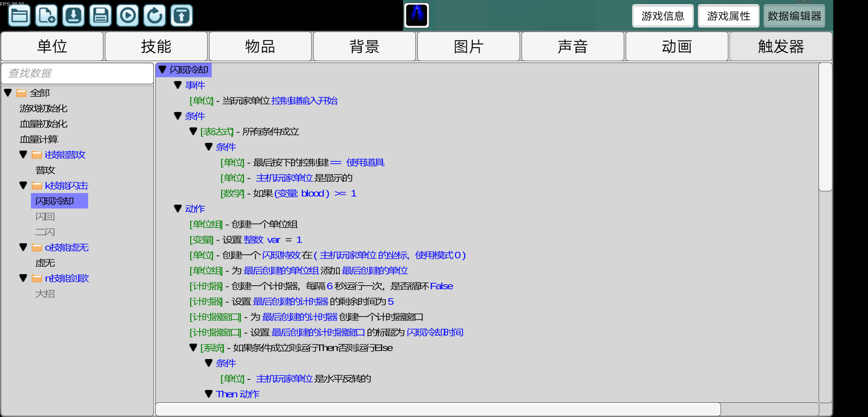Select 二闪 trigger in tree
Viewport: 868px width, 417px height.
click(x=45, y=232)
